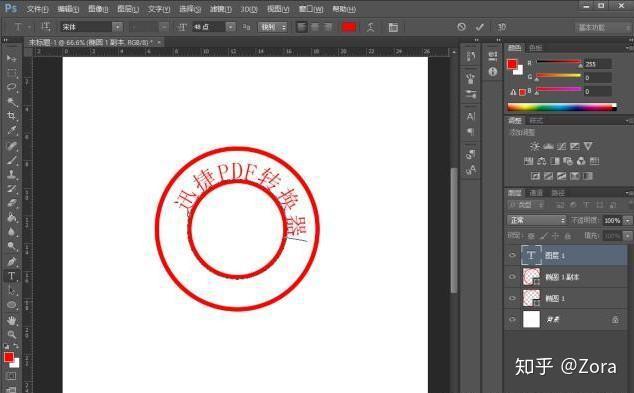The height and width of the screenshot is (393, 634).
Task: Align text left
Action: [x=301, y=27]
